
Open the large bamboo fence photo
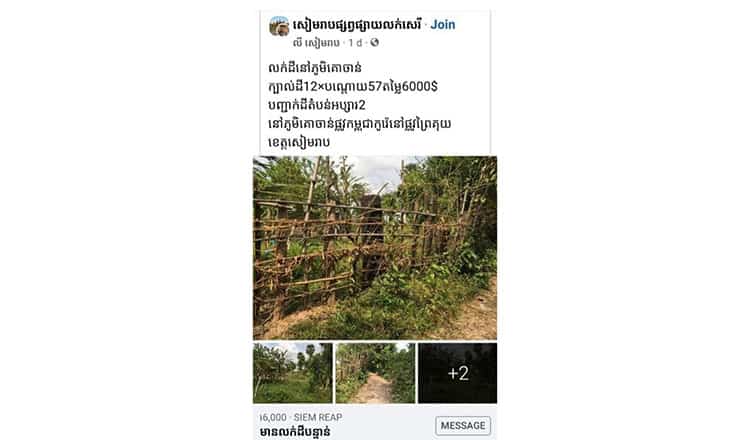tap(375, 248)
